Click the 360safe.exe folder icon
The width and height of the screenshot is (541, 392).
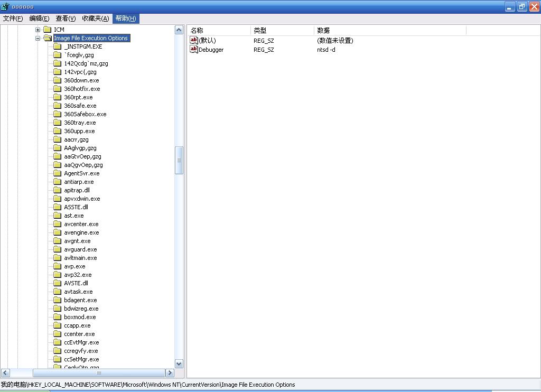click(57, 106)
